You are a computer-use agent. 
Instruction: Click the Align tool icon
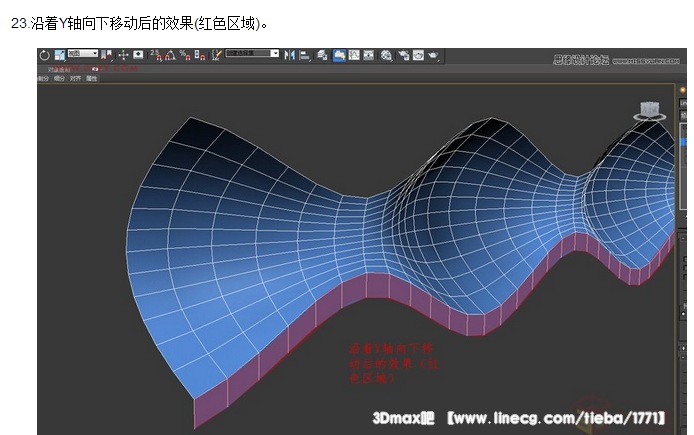(305, 55)
